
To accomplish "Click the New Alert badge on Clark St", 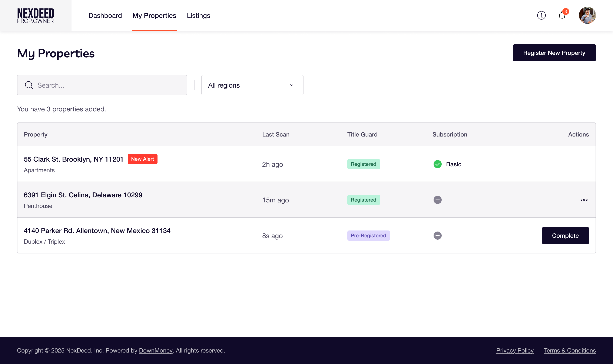I will click(142, 159).
